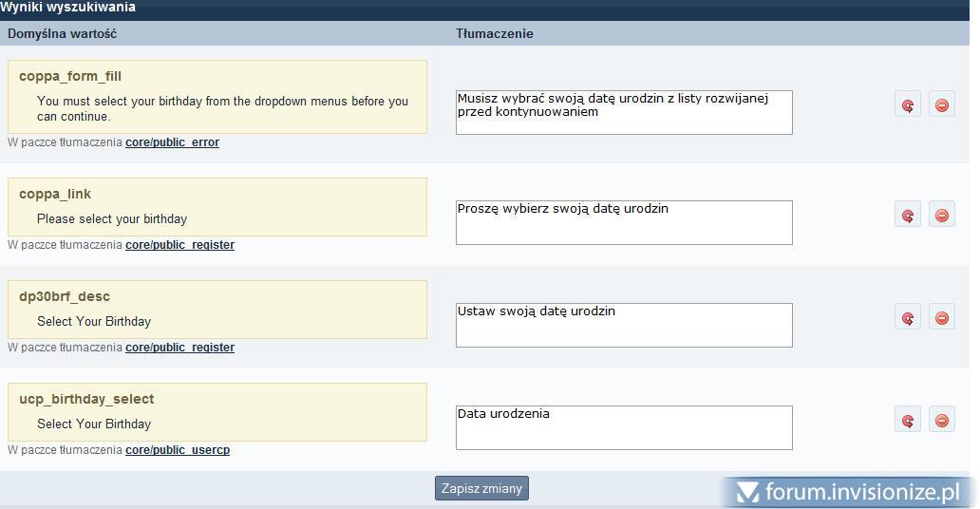Click the Domyślna wartość column header
This screenshot has width=980, height=509.
(62, 33)
